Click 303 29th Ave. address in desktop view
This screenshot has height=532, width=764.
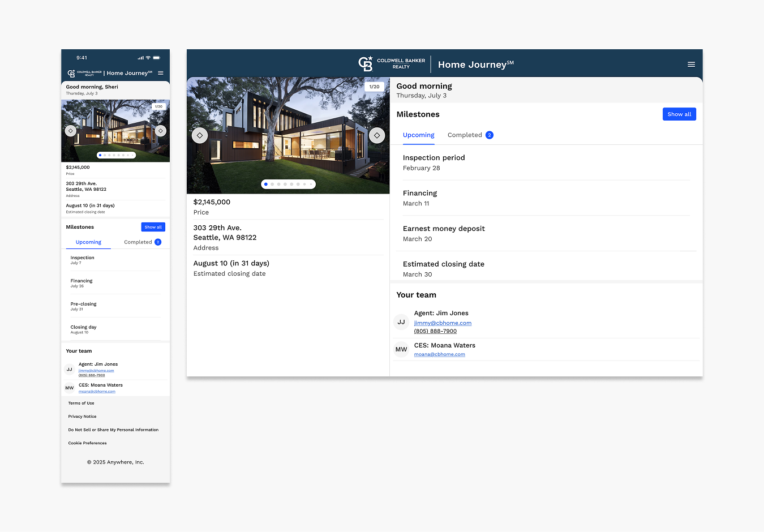click(225, 233)
